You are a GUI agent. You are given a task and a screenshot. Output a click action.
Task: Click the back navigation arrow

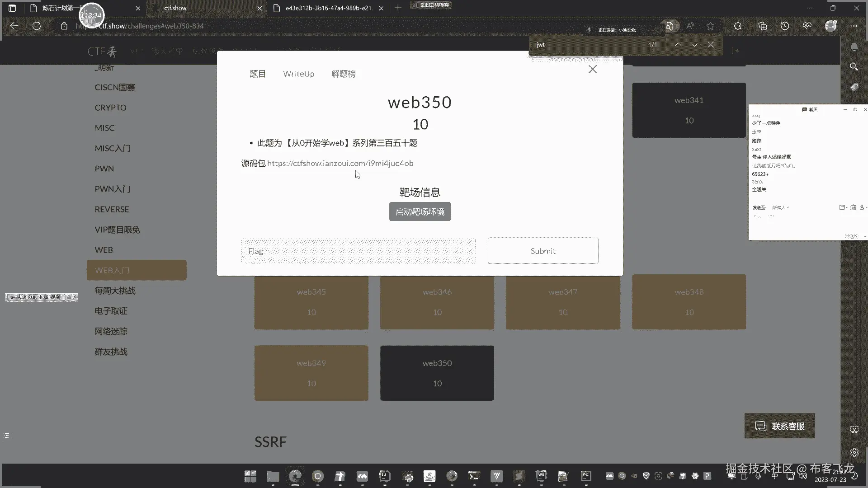tap(14, 26)
